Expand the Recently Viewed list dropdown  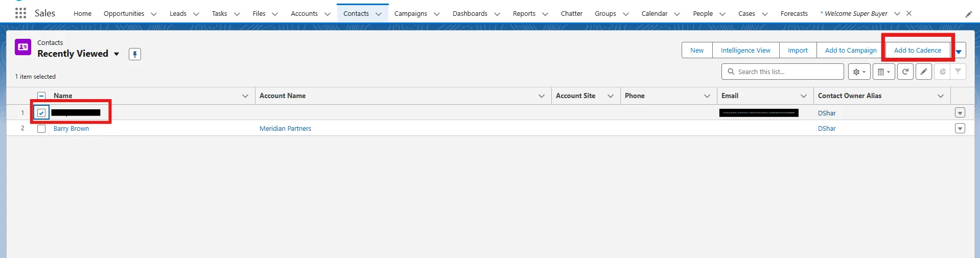pos(116,54)
